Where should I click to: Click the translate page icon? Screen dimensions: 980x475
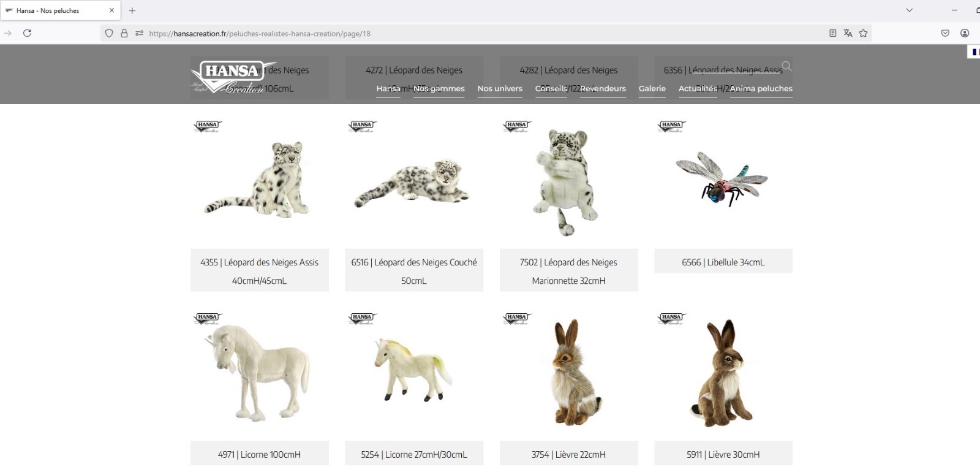tap(848, 33)
